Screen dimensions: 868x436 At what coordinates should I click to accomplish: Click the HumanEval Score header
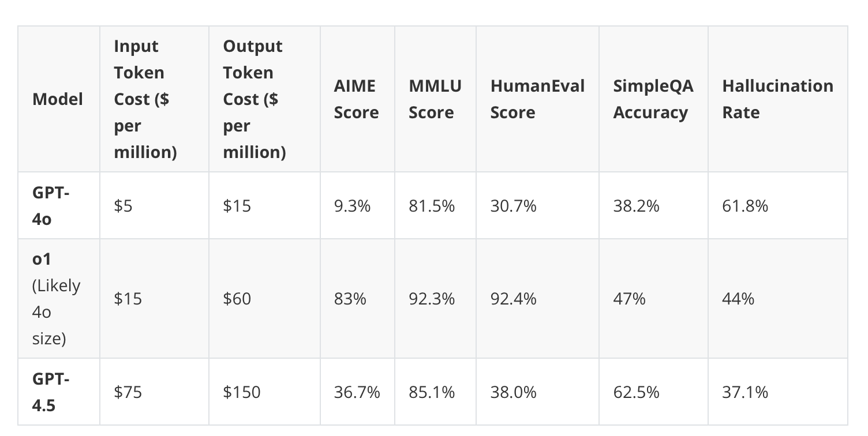[537, 99]
